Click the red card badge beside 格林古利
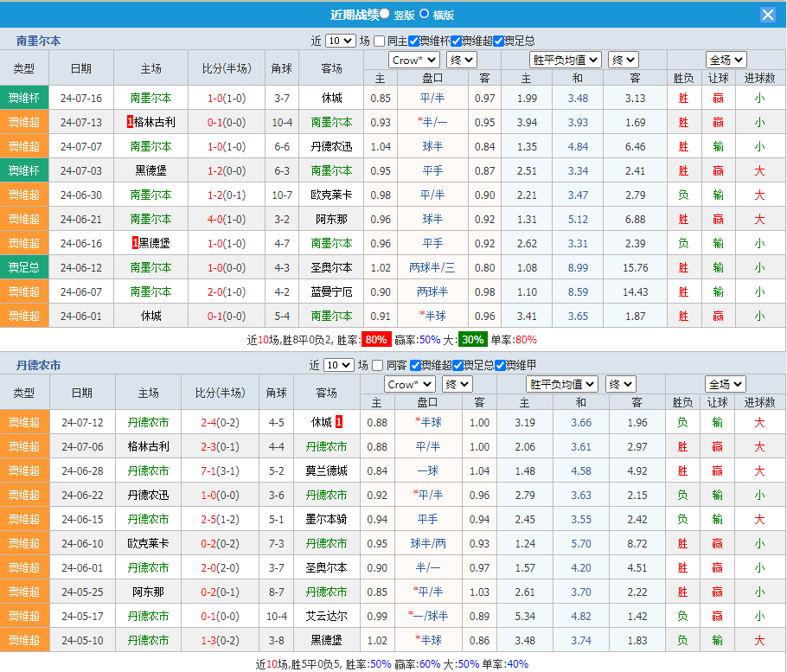This screenshot has width=787, height=672. pos(130,123)
